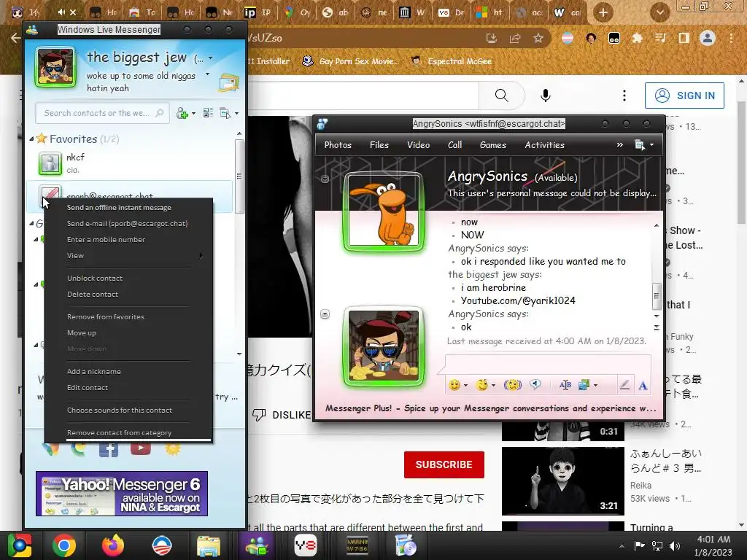Collapse the Favorites group
The height and width of the screenshot is (560, 747).
point(32,139)
